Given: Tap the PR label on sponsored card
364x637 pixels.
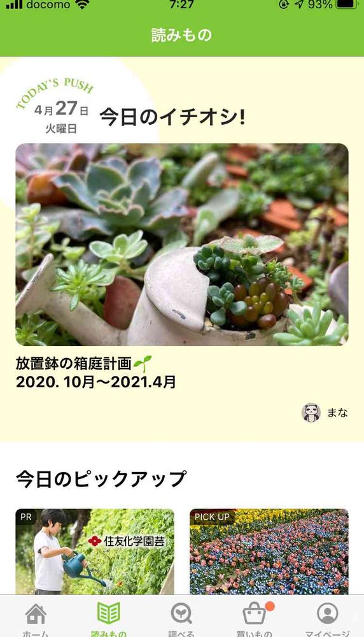Looking at the screenshot, I should pyautogui.click(x=26, y=517).
